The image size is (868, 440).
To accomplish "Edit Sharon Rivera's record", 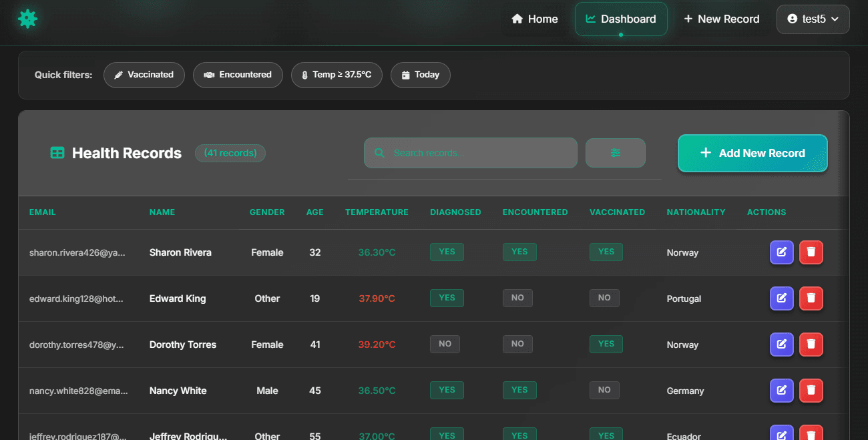I will [x=781, y=252].
